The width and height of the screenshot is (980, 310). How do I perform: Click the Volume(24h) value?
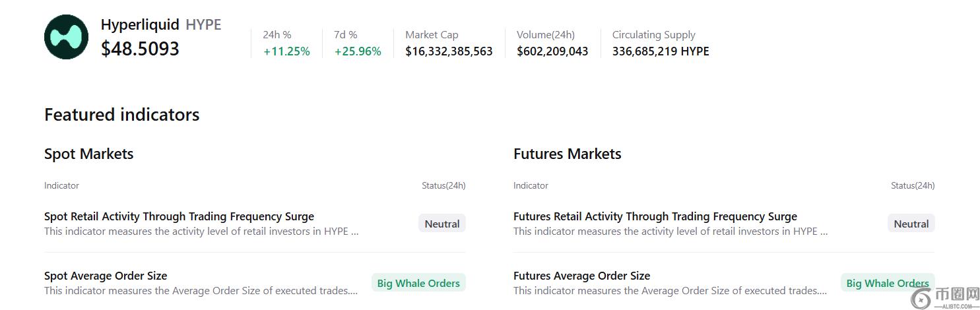552,51
